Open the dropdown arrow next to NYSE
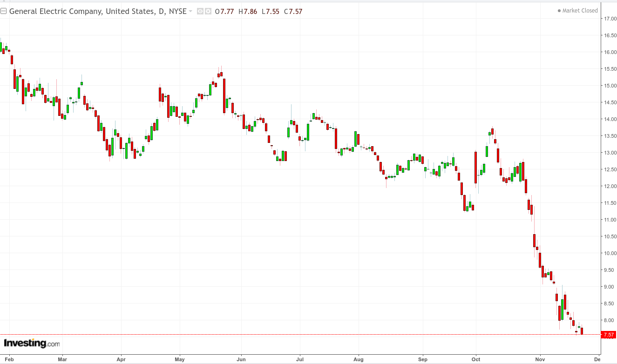617x364 pixels. coord(190,11)
